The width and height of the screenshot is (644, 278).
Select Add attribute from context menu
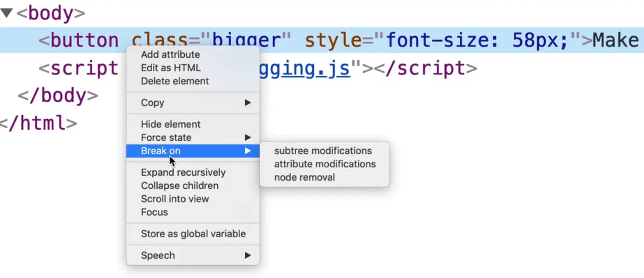coord(170,54)
